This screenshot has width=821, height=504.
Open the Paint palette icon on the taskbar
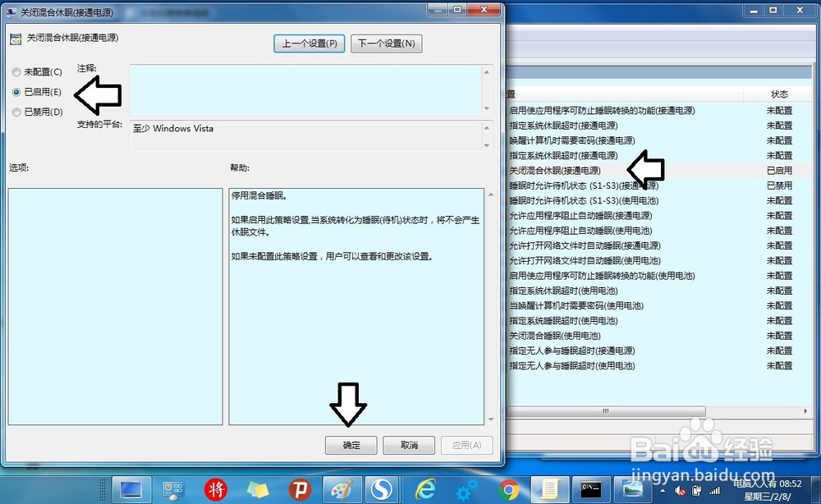click(x=342, y=490)
